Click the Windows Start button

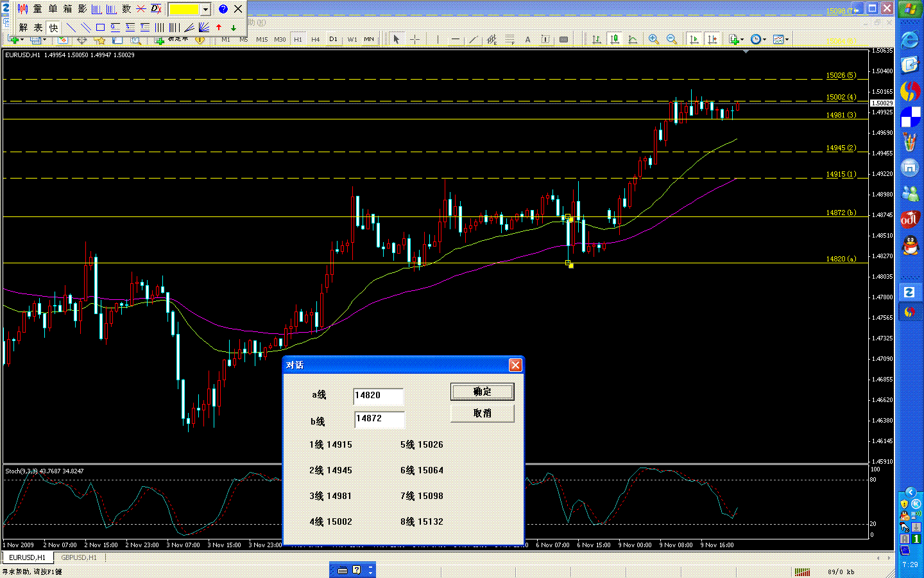(x=910, y=9)
